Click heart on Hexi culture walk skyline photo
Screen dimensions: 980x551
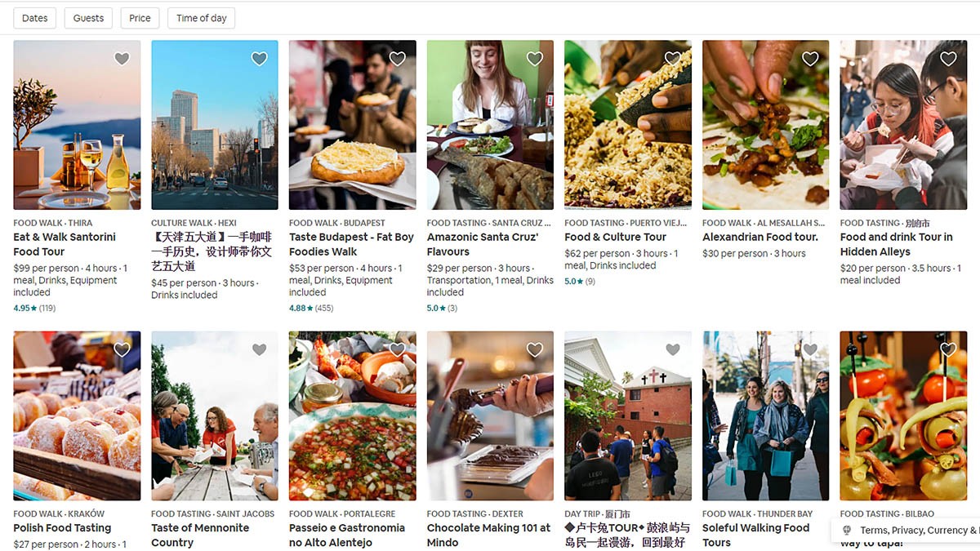pos(260,59)
